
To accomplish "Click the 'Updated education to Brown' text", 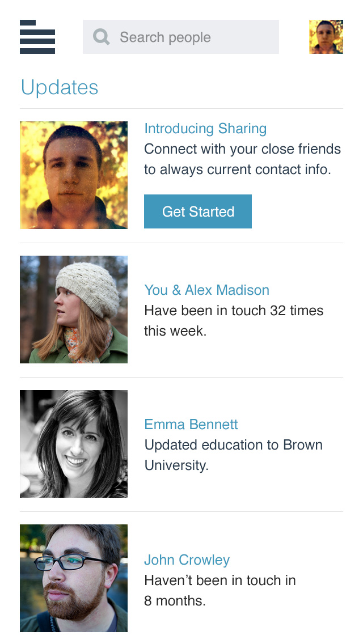I will click(x=233, y=445).
